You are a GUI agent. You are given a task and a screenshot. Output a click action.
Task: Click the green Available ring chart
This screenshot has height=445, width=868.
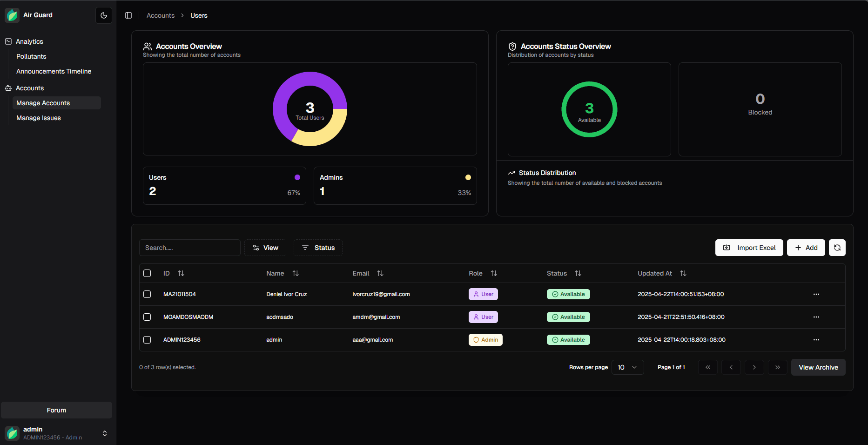[x=589, y=109]
